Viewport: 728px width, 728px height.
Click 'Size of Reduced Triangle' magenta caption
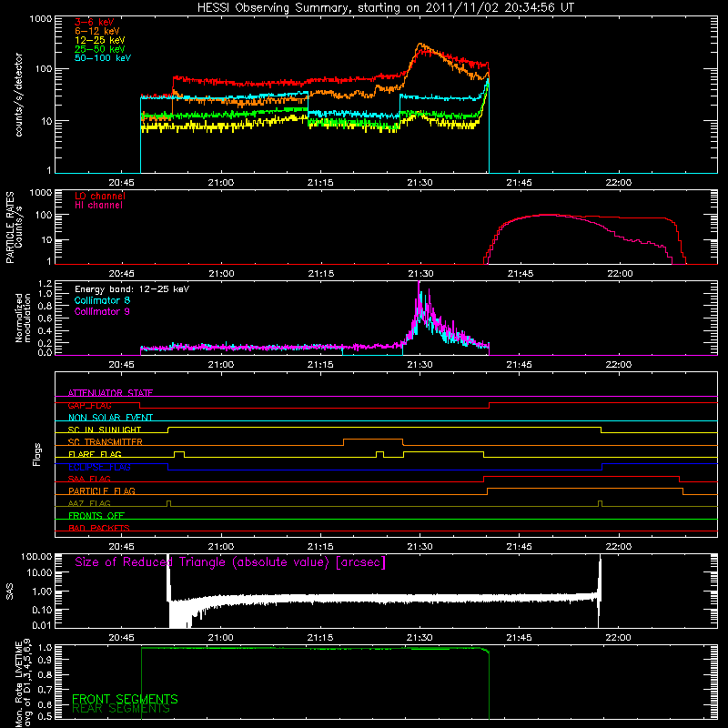click(230, 562)
